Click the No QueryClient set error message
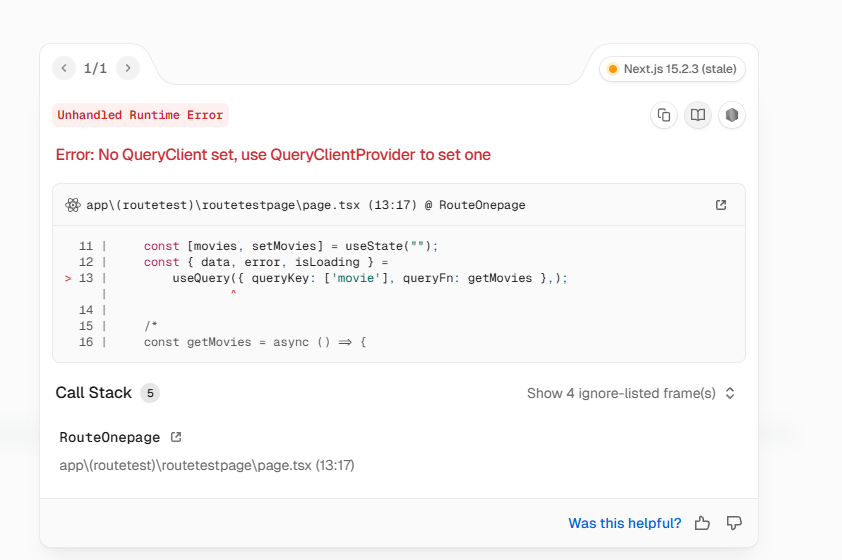This screenshot has height=560, width=842. click(273, 155)
